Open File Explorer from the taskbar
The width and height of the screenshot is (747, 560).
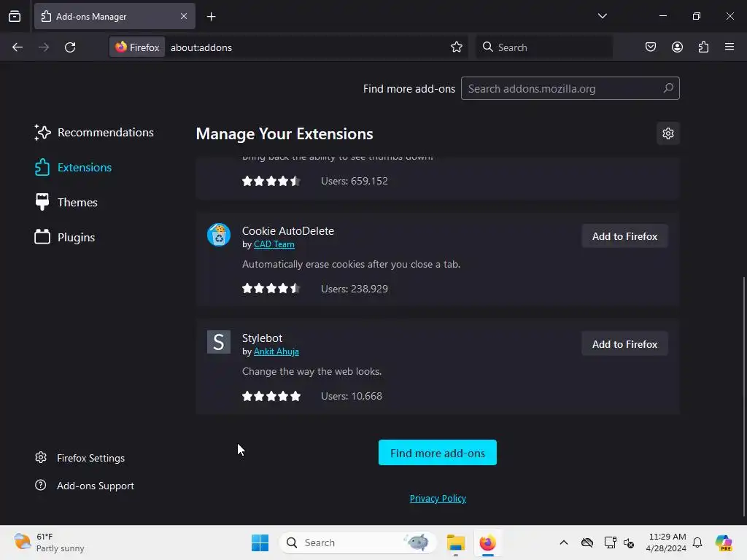(455, 542)
